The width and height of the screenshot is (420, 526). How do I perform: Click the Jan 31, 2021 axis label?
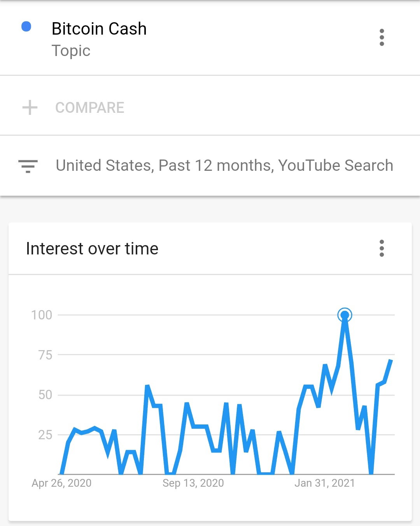325,483
